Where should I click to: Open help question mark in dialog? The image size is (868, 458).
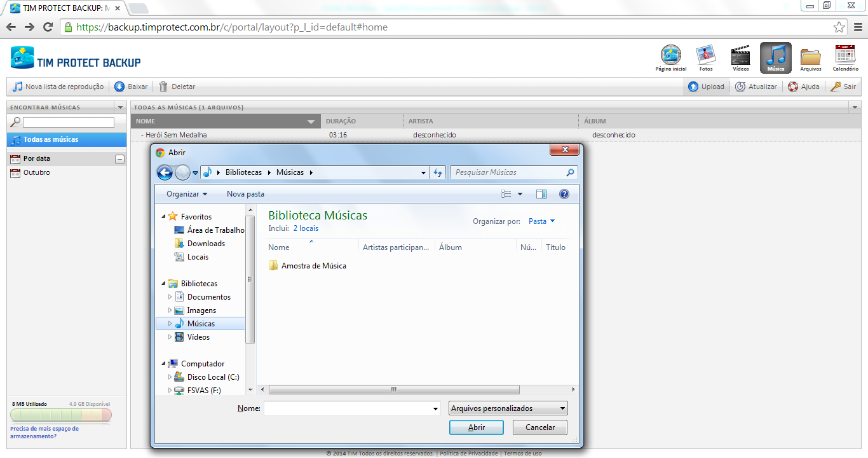(564, 194)
